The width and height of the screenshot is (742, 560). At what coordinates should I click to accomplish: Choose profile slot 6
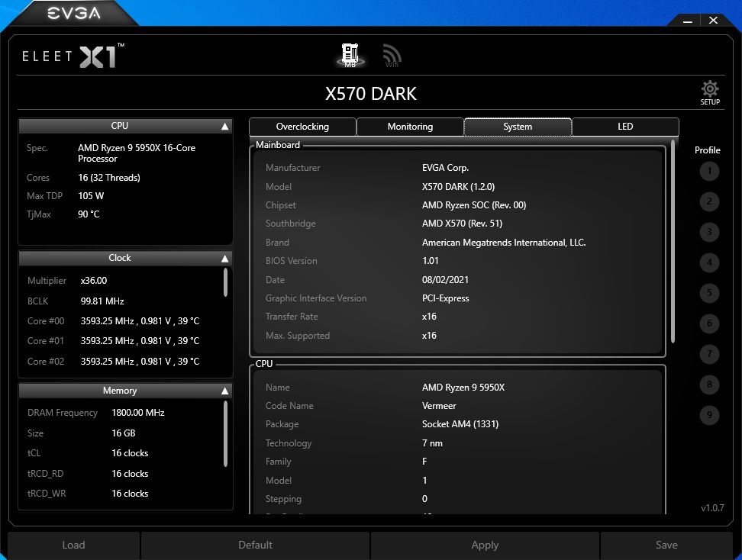point(709,323)
